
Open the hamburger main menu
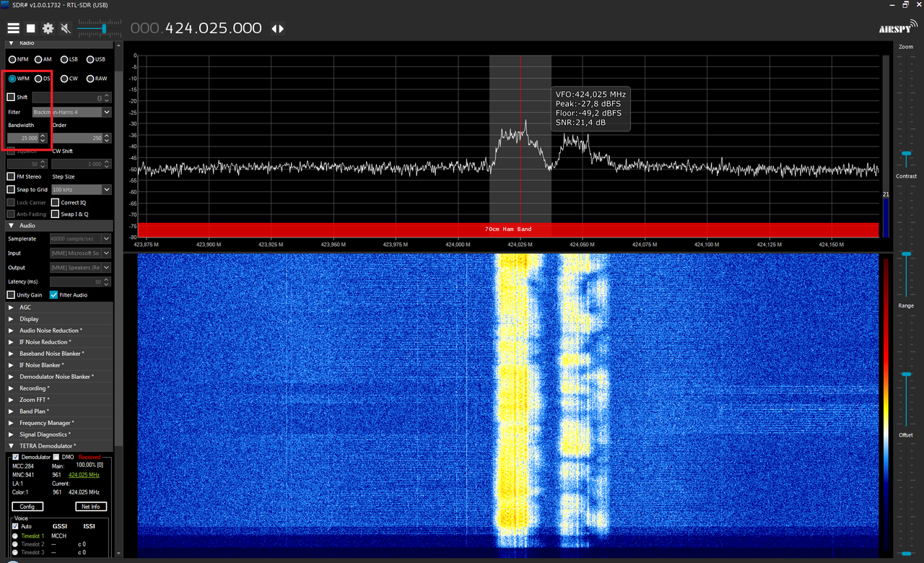pyautogui.click(x=13, y=28)
